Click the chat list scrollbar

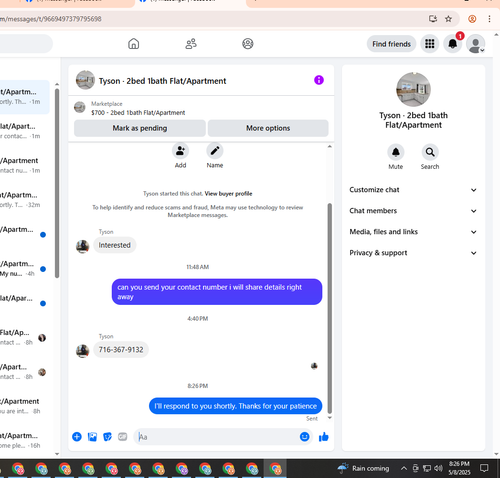(x=57, y=183)
